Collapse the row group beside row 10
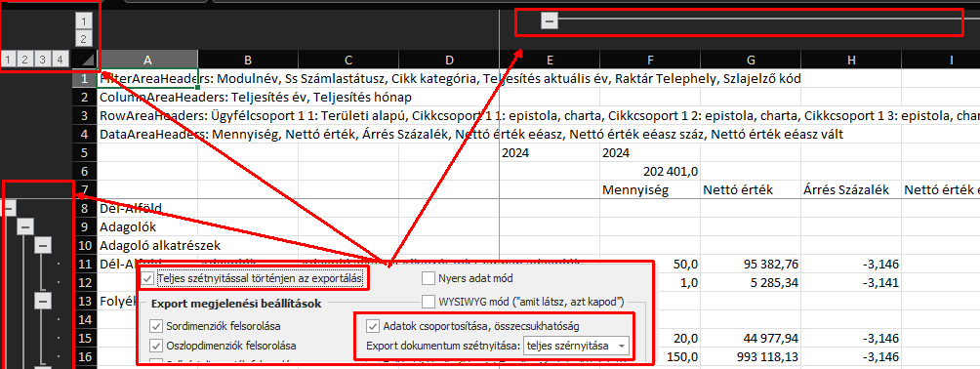 [43, 245]
